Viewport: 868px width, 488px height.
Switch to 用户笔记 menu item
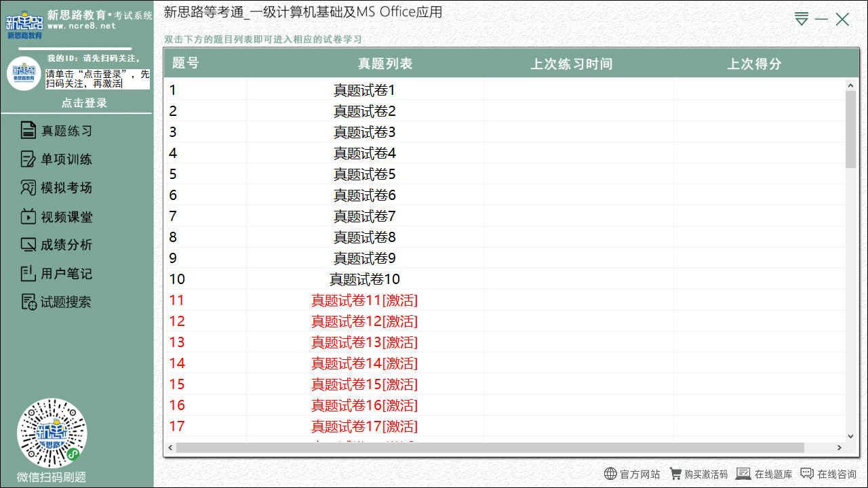tap(66, 274)
